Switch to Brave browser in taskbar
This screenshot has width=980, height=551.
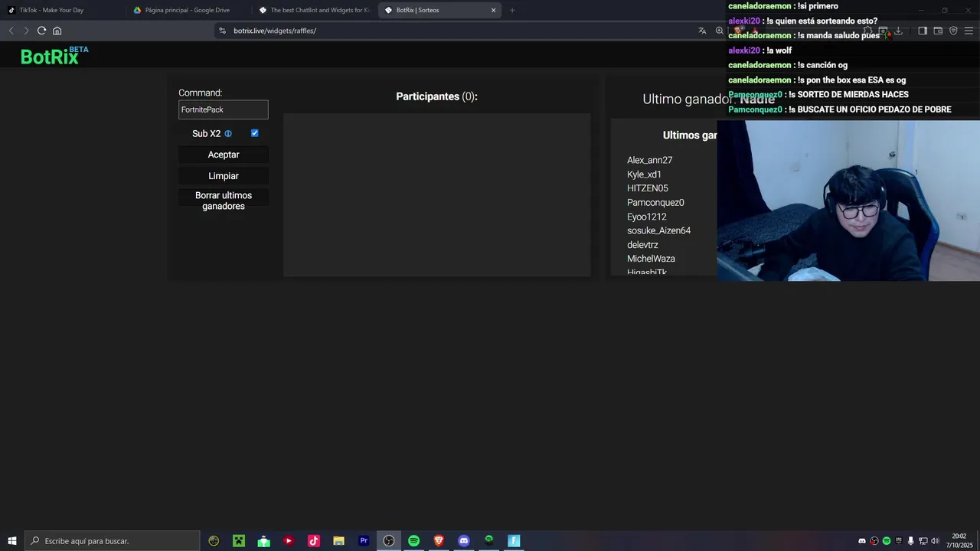click(x=439, y=541)
